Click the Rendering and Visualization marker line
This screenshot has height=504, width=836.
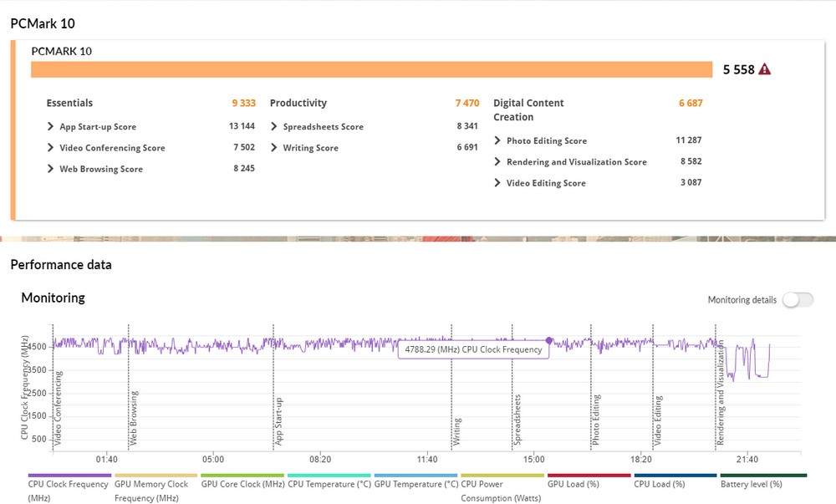(x=716, y=388)
